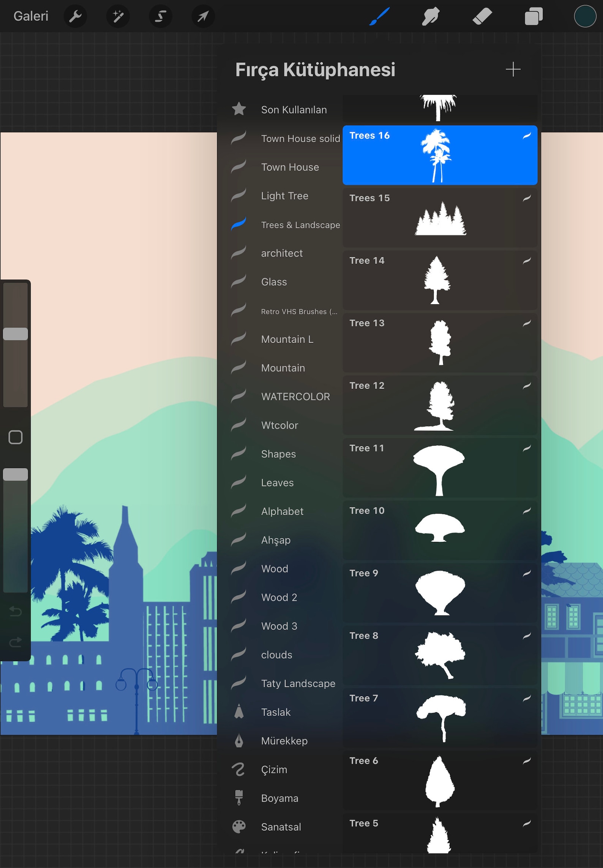
Task: Pick the Tree 12 brush
Action: point(440,405)
